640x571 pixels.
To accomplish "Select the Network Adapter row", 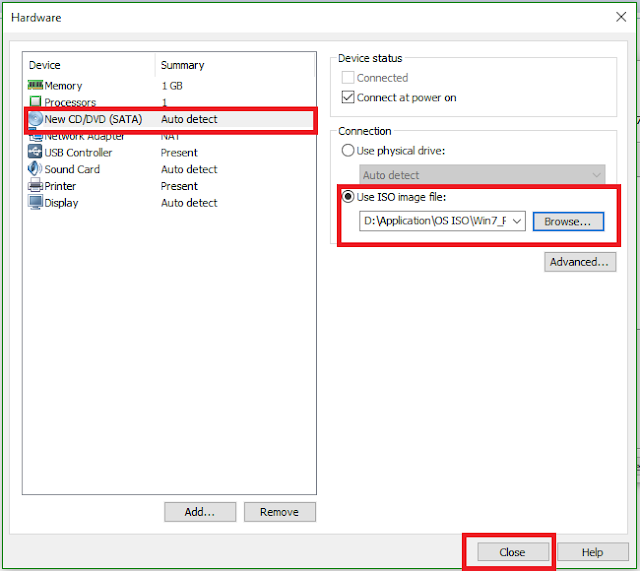I will tap(171, 136).
